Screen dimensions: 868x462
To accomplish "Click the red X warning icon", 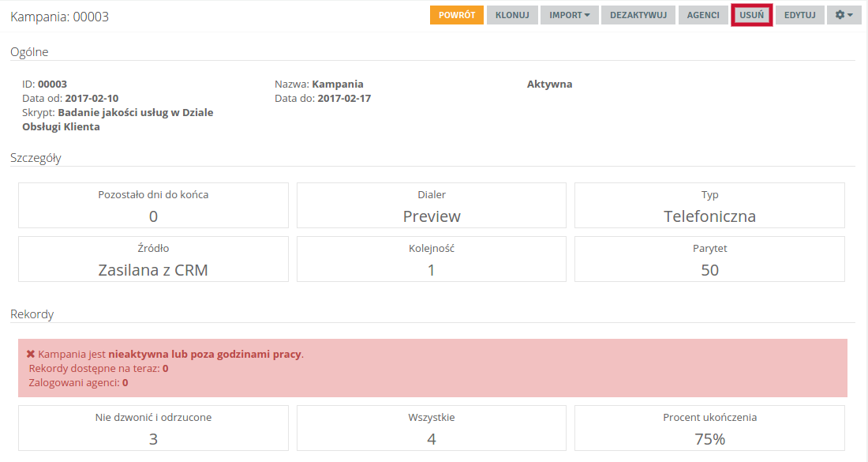I will click(31, 354).
